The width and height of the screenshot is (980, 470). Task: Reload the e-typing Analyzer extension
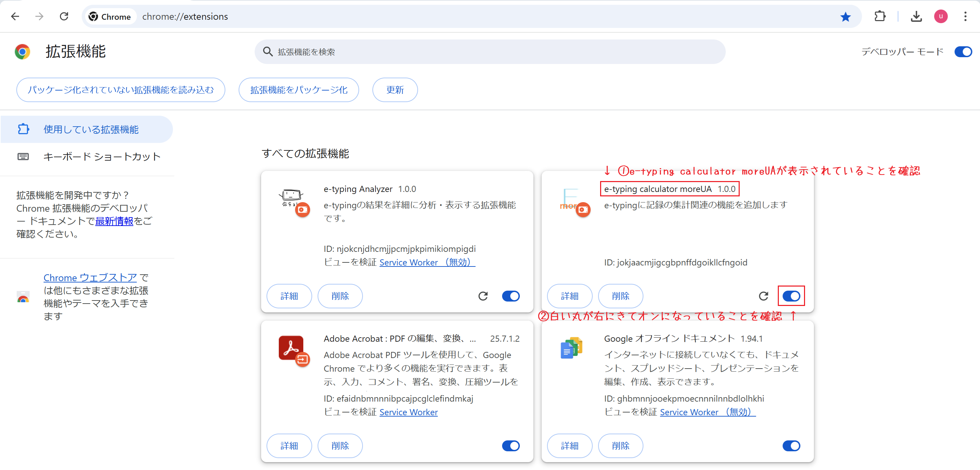pyautogui.click(x=483, y=296)
